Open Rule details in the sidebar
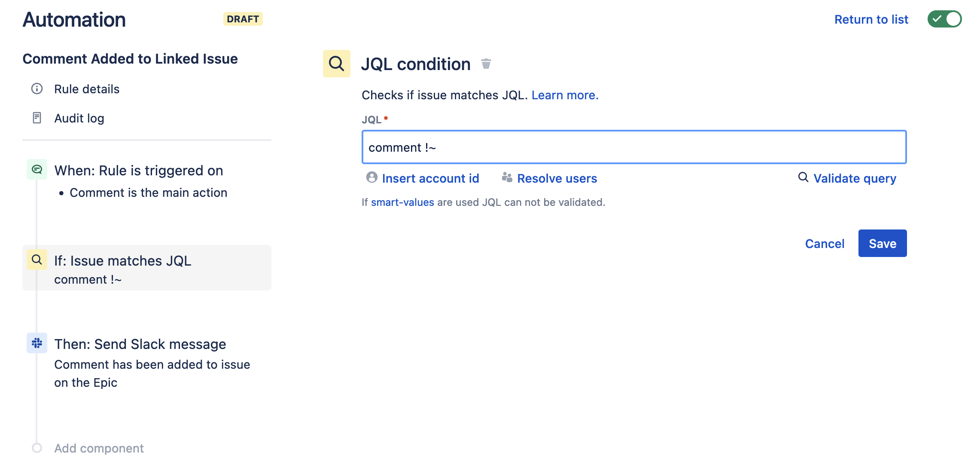The image size is (980, 471). click(x=86, y=89)
